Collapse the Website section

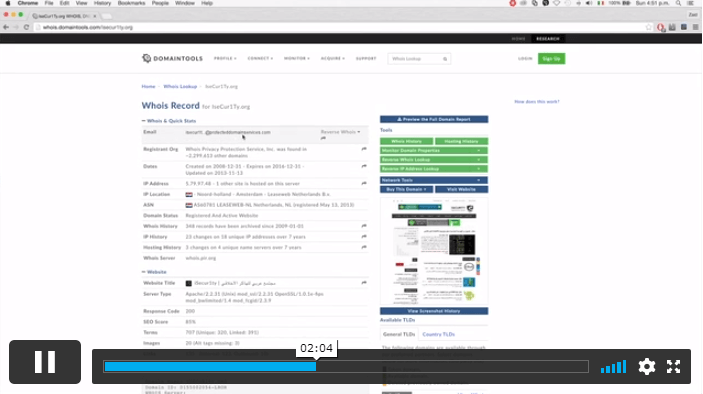pyautogui.click(x=154, y=272)
